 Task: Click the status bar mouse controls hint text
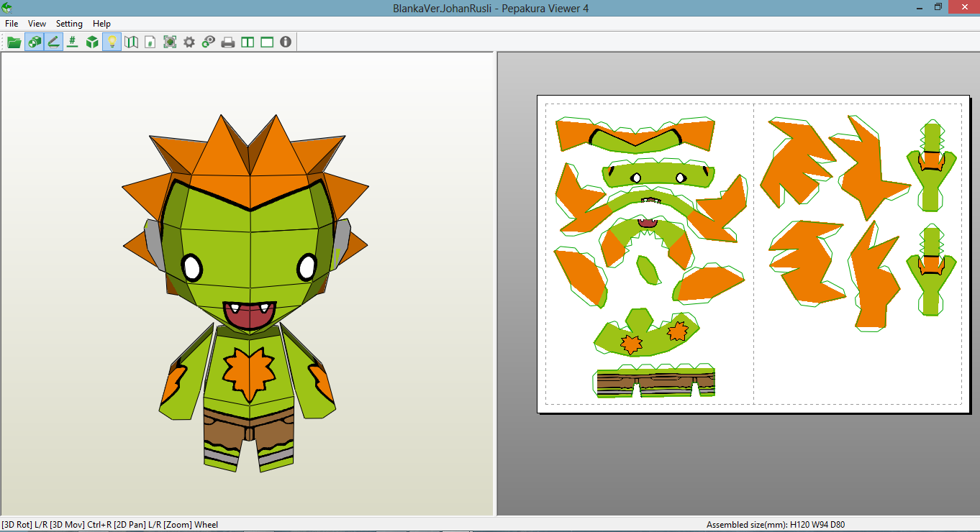110,525
